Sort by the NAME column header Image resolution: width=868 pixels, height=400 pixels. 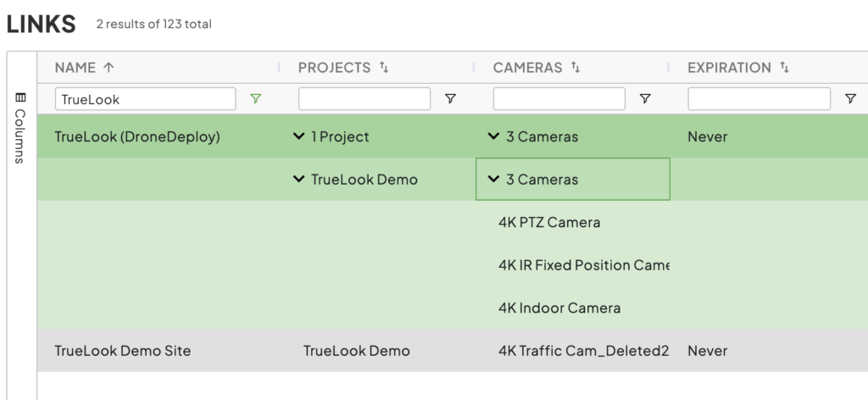[75, 68]
